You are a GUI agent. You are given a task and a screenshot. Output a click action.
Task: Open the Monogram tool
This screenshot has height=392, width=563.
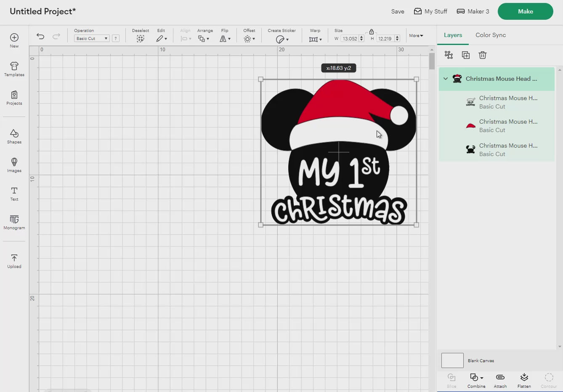coord(14,222)
